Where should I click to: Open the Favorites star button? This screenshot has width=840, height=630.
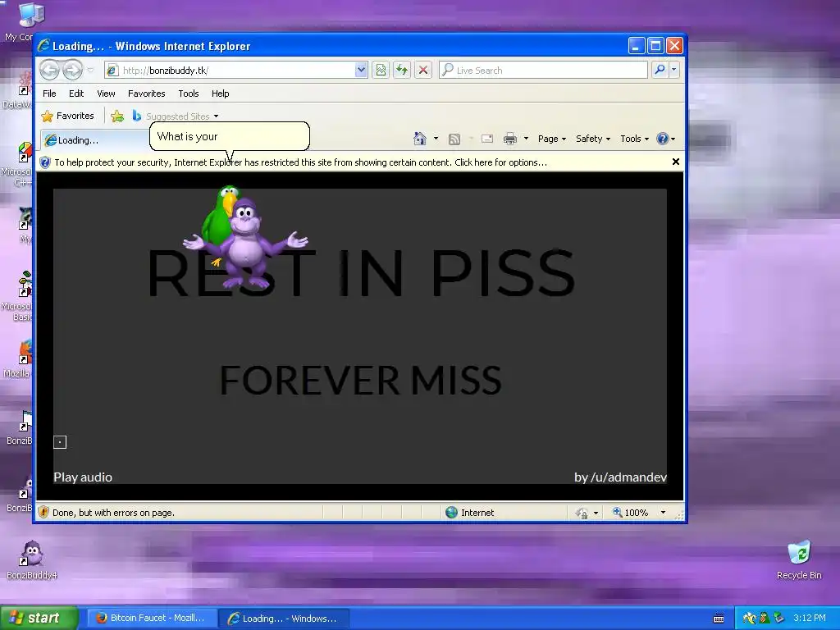pos(67,116)
